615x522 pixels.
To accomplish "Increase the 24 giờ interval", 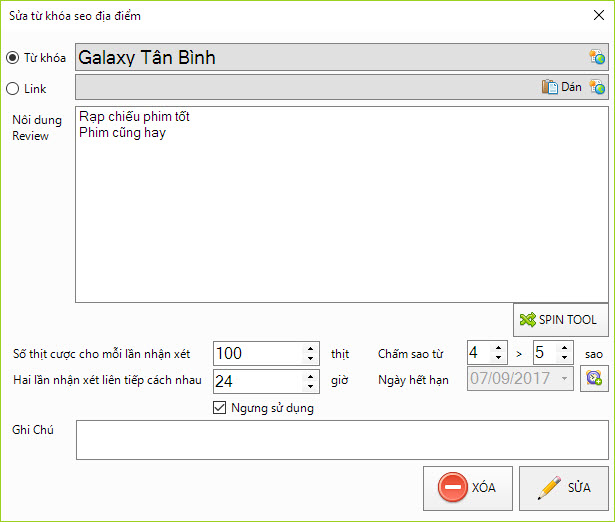I will coord(310,376).
